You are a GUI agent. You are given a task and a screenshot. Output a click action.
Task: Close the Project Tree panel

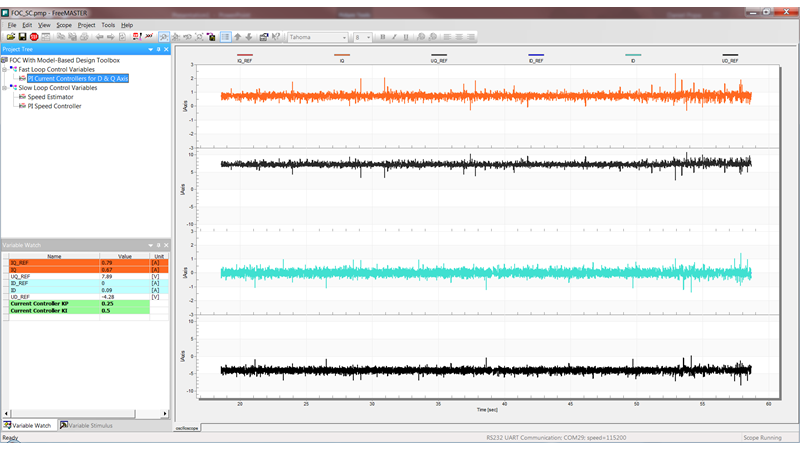coord(166,49)
